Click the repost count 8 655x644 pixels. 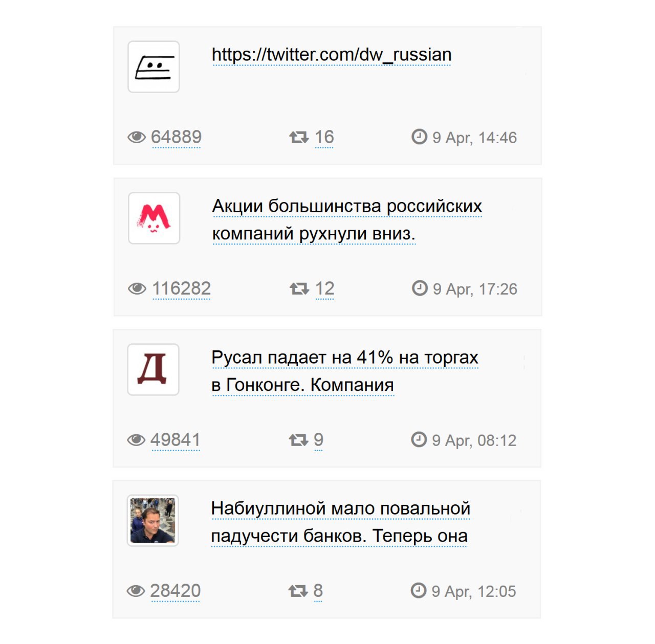(318, 591)
